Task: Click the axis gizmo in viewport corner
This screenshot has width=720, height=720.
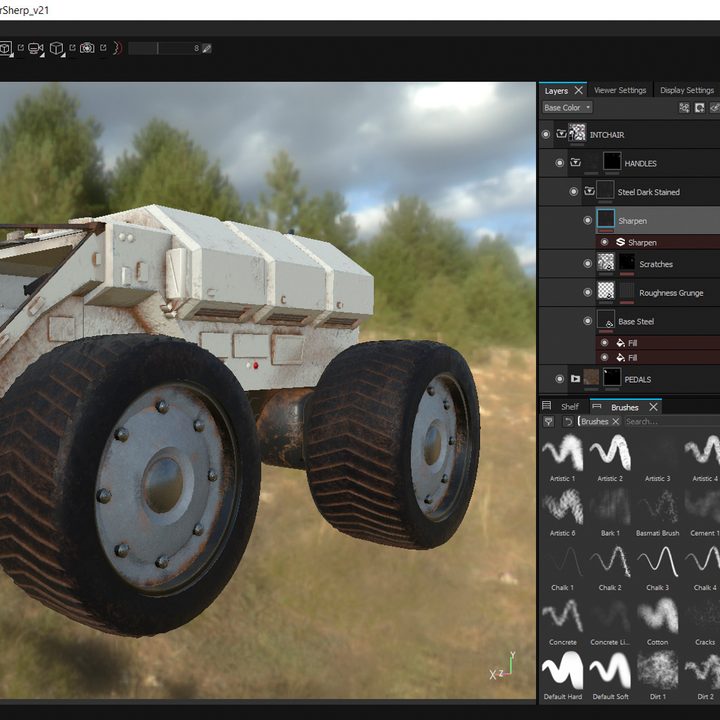Action: coord(503,666)
